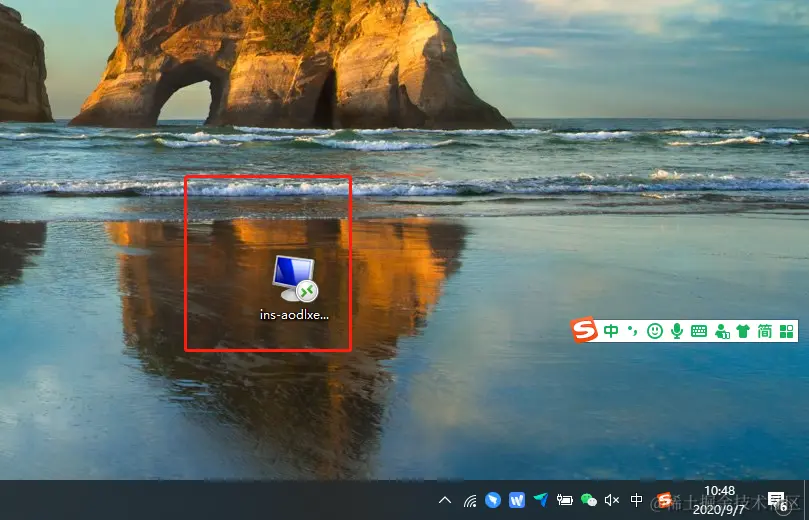
Task: Click the muted speaker volume icon
Action: click(612, 500)
